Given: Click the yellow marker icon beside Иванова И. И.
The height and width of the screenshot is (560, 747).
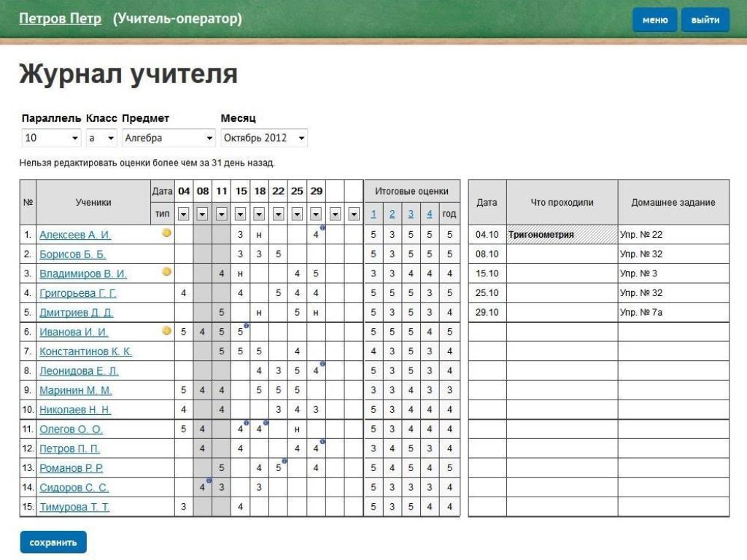Looking at the screenshot, I should pos(166,330).
